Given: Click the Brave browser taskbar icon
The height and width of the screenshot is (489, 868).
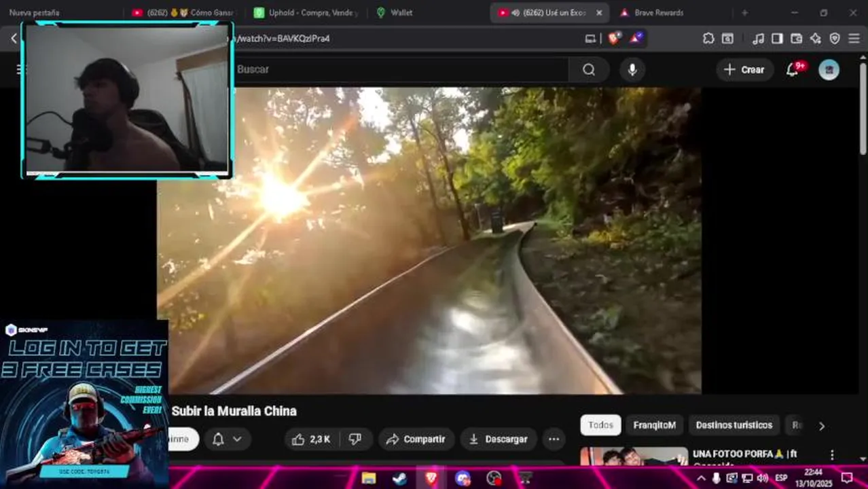Looking at the screenshot, I should (x=431, y=478).
